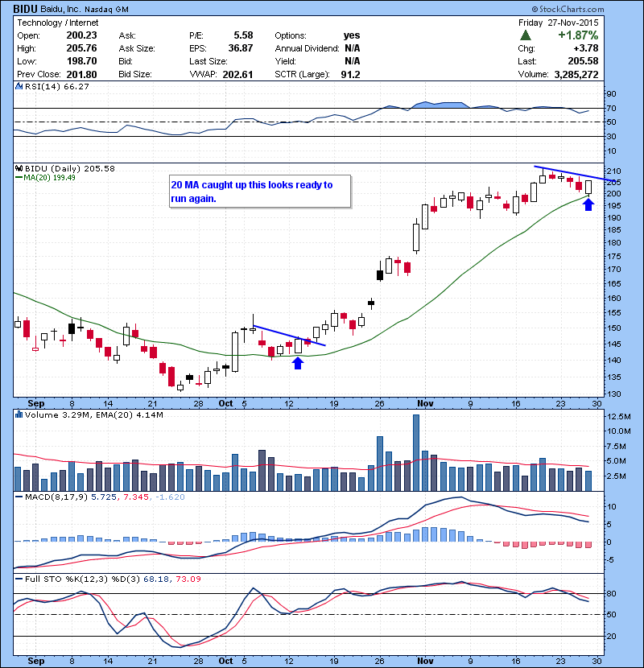Select the Chg value +3.78
Viewport: 644px width, 668px height.
[586, 48]
